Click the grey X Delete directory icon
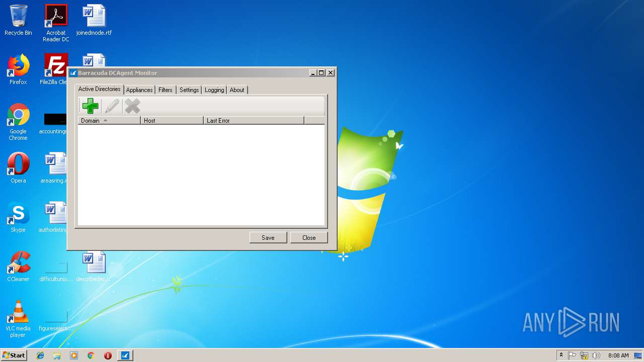 point(132,106)
